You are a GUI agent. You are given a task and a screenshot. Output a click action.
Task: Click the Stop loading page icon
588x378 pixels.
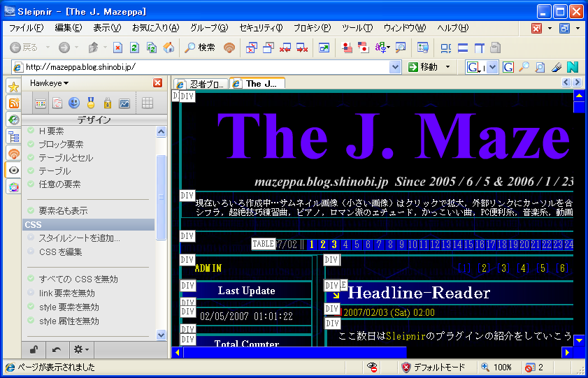117,48
